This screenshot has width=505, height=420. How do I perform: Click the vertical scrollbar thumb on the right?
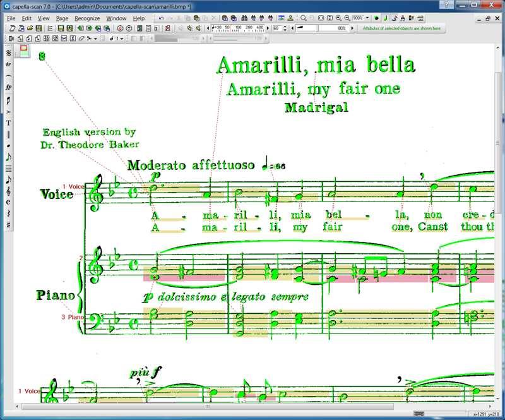click(498, 143)
